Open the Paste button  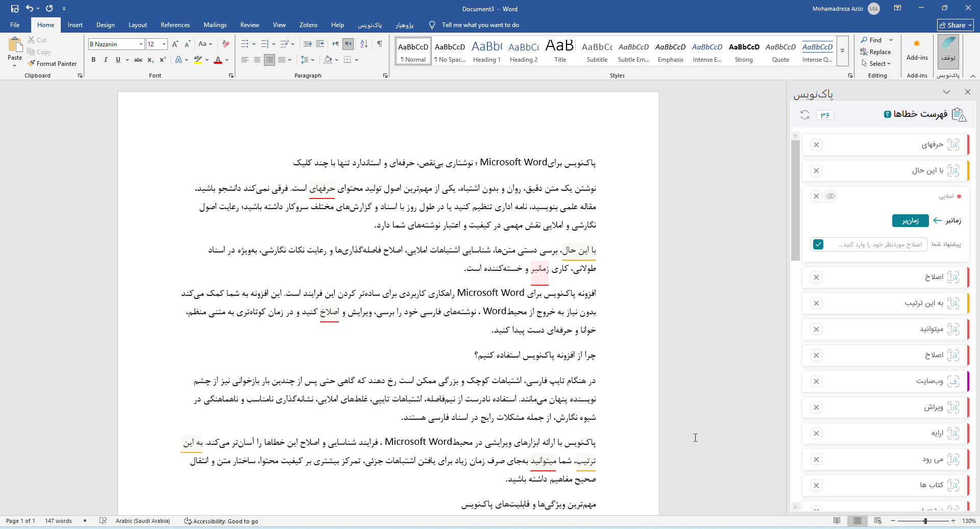click(15, 51)
